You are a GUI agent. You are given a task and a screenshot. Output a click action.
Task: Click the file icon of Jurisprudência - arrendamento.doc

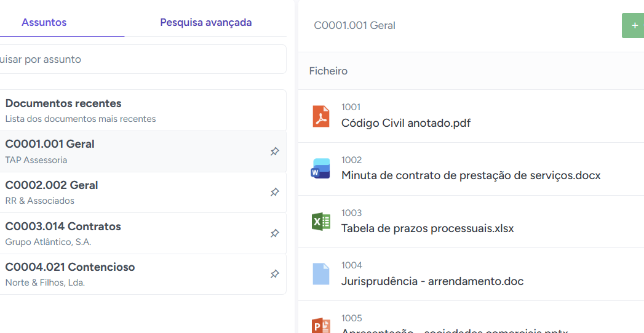(320, 274)
